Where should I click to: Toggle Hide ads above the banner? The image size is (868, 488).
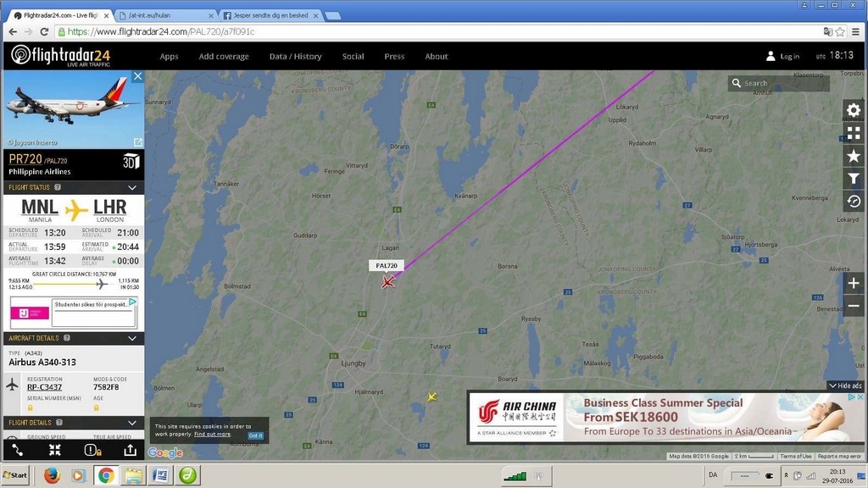(845, 385)
